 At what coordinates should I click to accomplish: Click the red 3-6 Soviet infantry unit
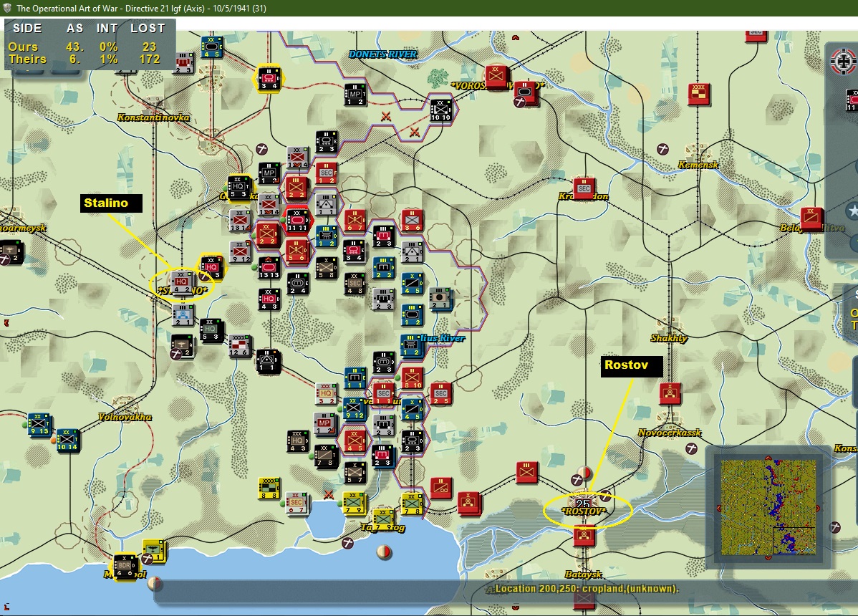[412, 220]
